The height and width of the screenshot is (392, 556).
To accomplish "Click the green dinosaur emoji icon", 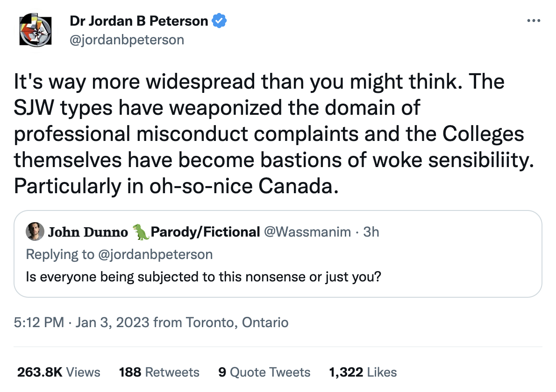I will (141, 232).
